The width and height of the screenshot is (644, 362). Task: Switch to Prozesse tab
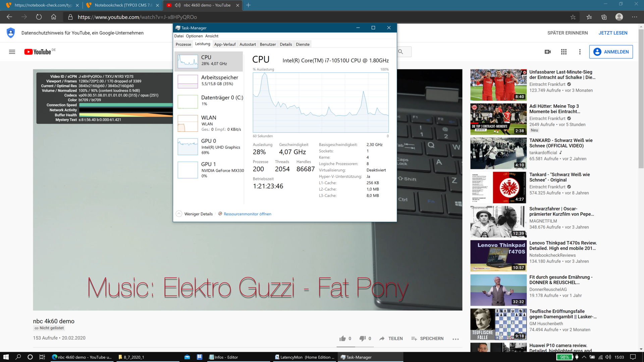[x=183, y=44]
